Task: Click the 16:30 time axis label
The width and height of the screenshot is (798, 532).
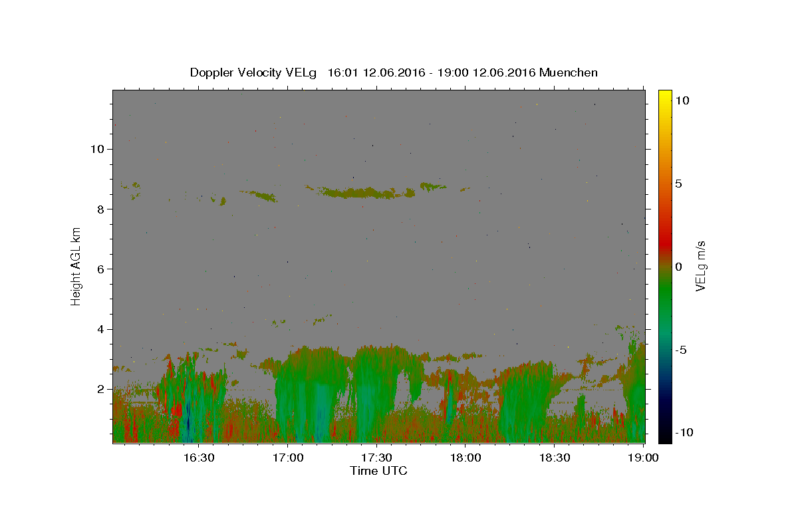Action: point(198,458)
